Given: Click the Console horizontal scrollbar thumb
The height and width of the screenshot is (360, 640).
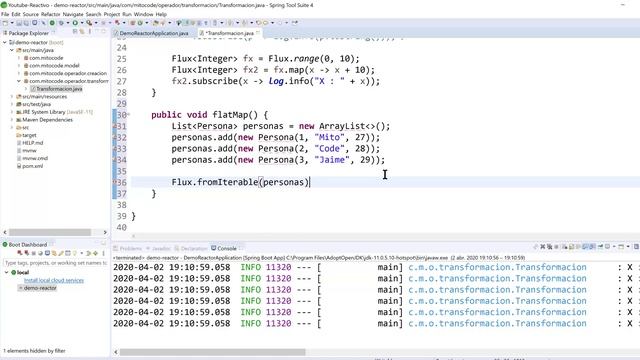Looking at the screenshot, I should pos(212,352).
